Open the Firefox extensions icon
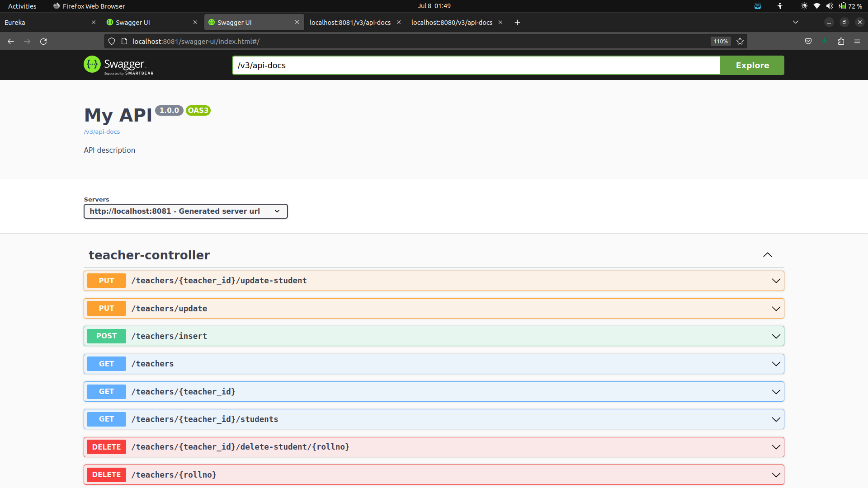 (x=841, y=41)
